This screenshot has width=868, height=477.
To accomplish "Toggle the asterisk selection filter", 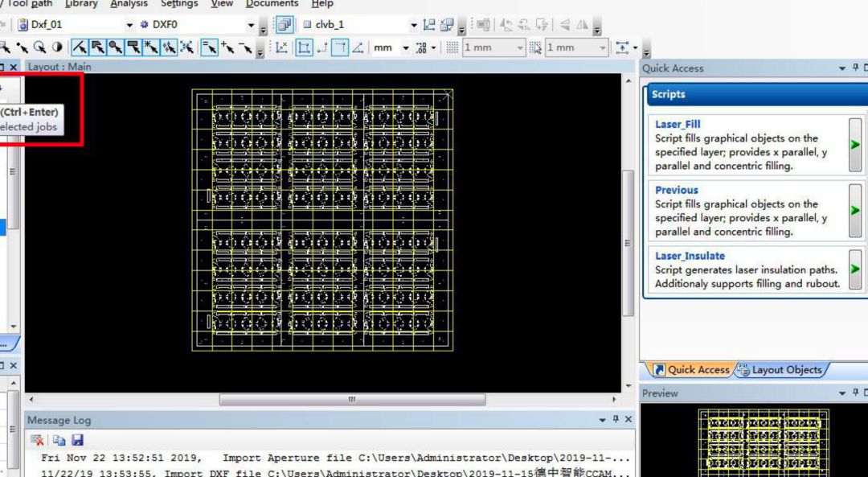I will click(150, 47).
